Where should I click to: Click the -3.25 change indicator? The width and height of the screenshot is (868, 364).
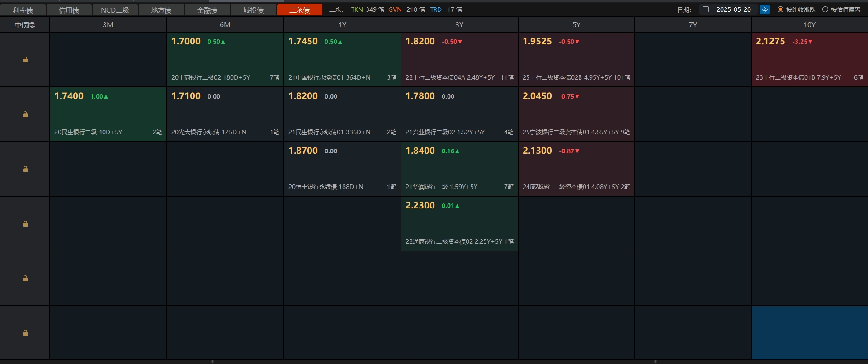[x=802, y=42]
